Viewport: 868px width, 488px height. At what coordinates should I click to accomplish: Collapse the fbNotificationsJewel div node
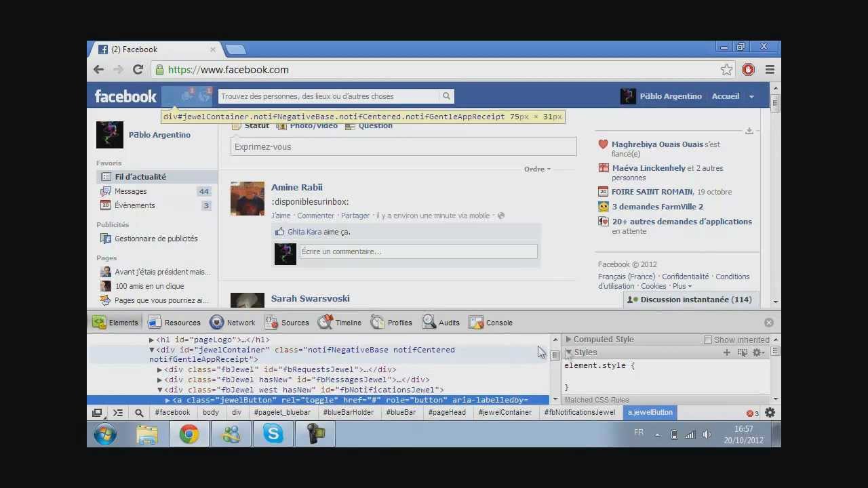(x=160, y=390)
